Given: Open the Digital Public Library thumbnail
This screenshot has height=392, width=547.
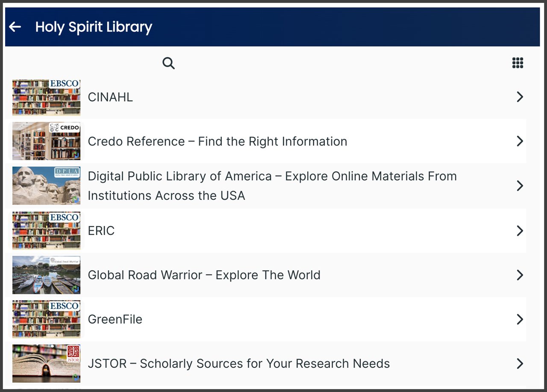Looking at the screenshot, I should [x=46, y=186].
